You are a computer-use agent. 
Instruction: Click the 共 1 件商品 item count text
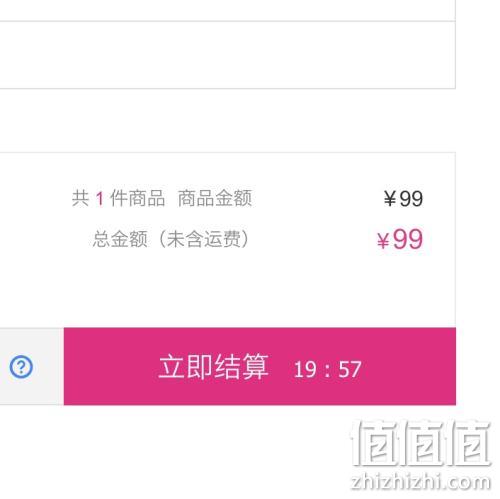pos(118,198)
